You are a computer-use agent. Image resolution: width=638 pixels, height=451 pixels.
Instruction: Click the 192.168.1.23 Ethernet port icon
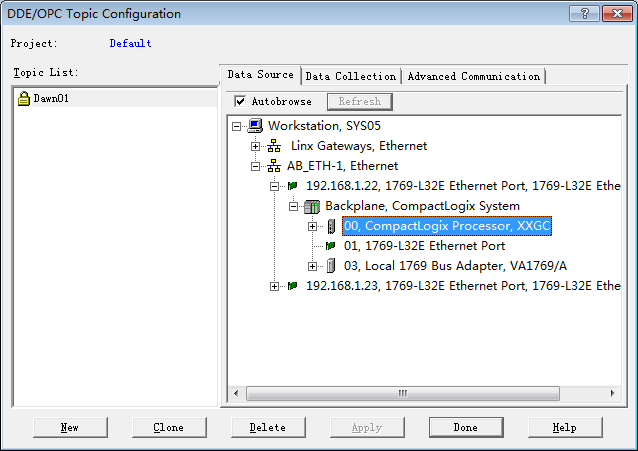coord(292,286)
